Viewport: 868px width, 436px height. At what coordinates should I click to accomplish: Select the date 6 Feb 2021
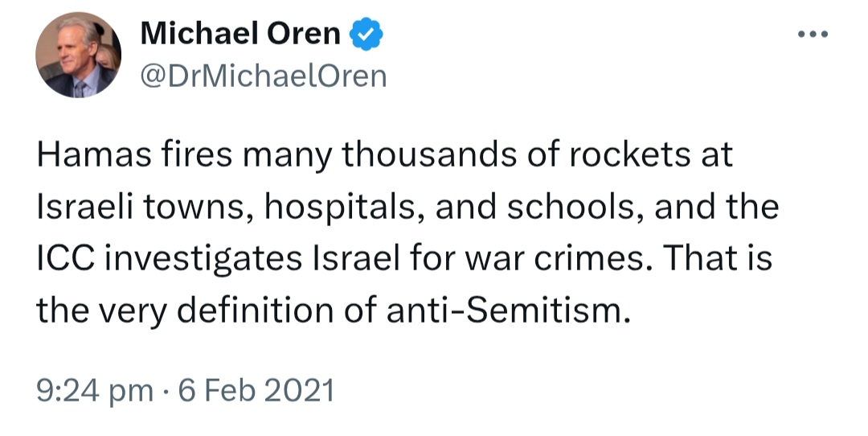(x=256, y=390)
